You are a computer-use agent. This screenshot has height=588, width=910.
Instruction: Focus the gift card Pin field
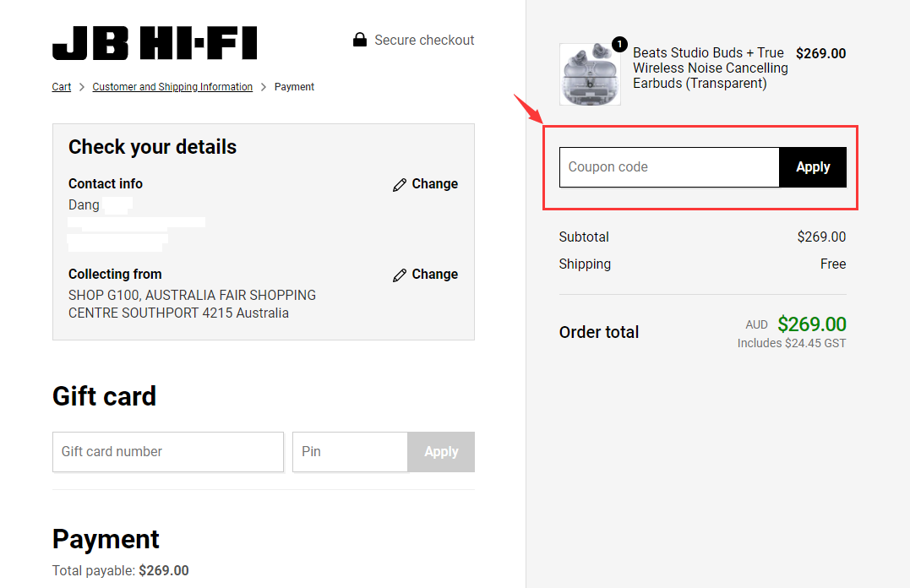coord(350,452)
